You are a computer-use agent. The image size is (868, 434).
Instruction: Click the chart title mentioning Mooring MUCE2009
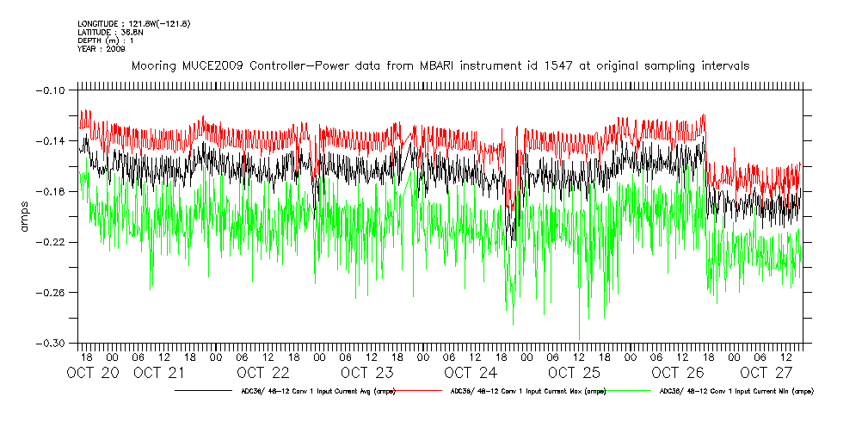pos(439,65)
